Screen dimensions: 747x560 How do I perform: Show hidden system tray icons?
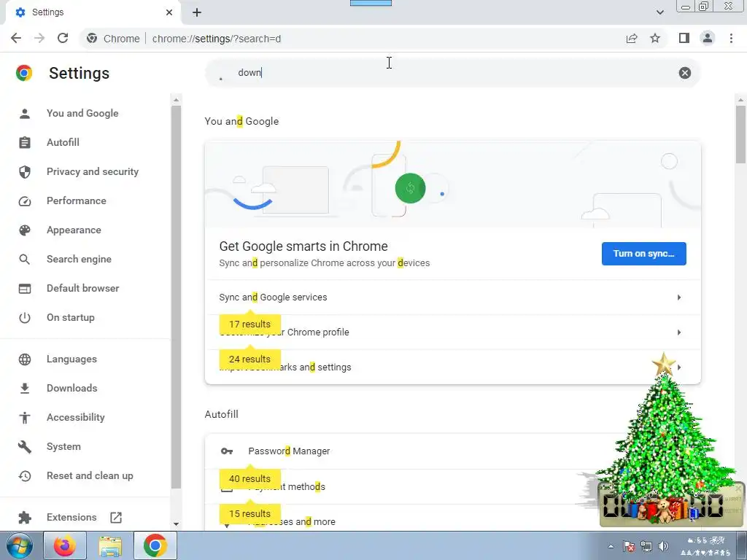click(x=611, y=546)
